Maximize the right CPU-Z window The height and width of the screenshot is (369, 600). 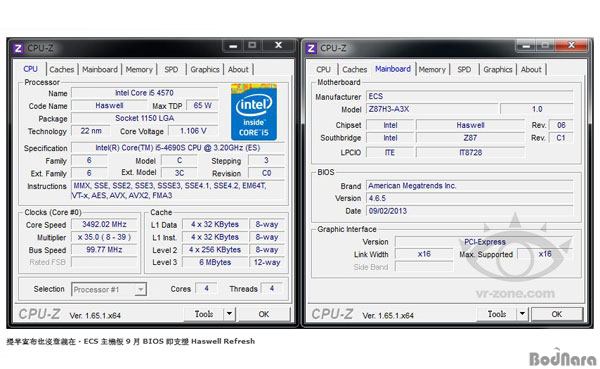[545, 46]
